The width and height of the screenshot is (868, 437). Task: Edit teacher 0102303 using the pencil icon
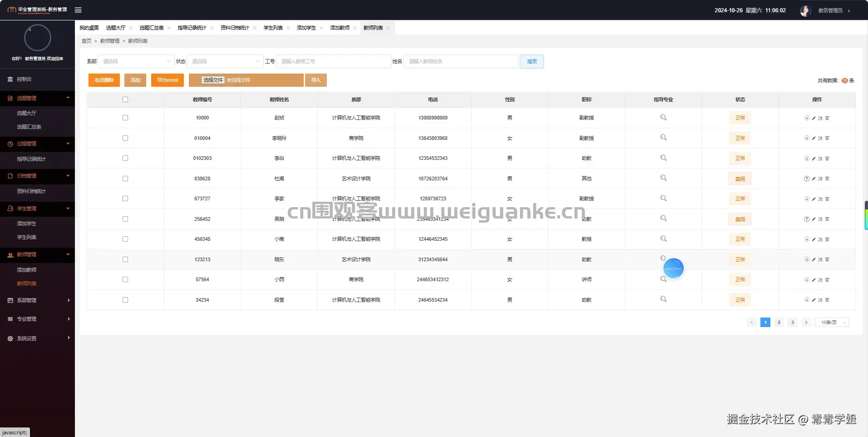tap(814, 159)
